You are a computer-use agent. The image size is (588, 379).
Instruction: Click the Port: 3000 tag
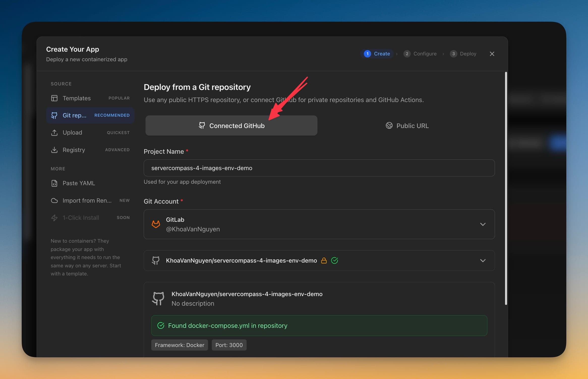(x=229, y=345)
